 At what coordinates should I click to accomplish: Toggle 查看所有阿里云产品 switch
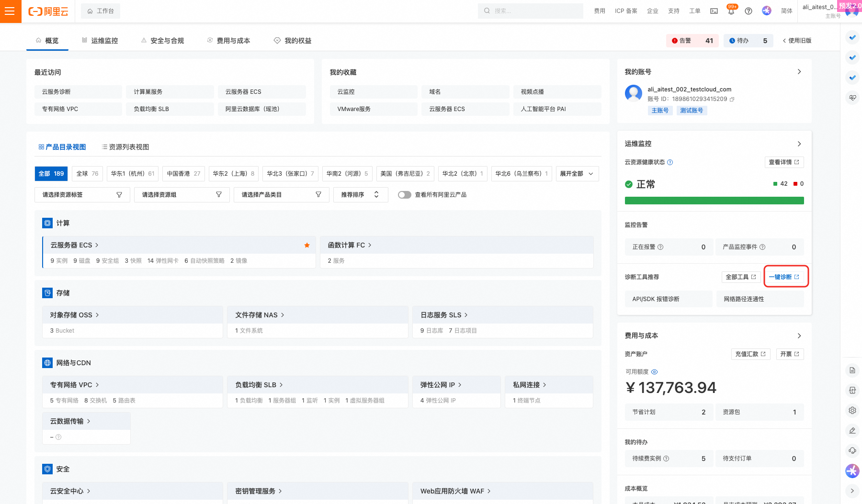pyautogui.click(x=405, y=195)
